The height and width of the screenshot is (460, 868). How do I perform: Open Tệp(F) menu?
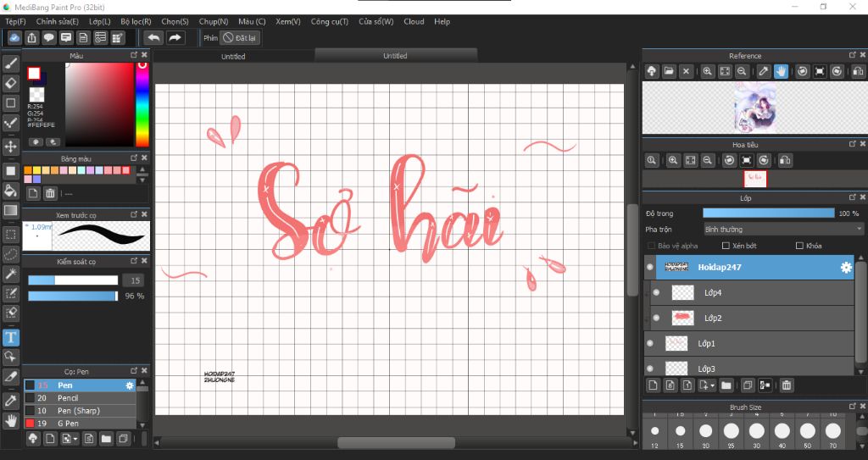(15, 21)
